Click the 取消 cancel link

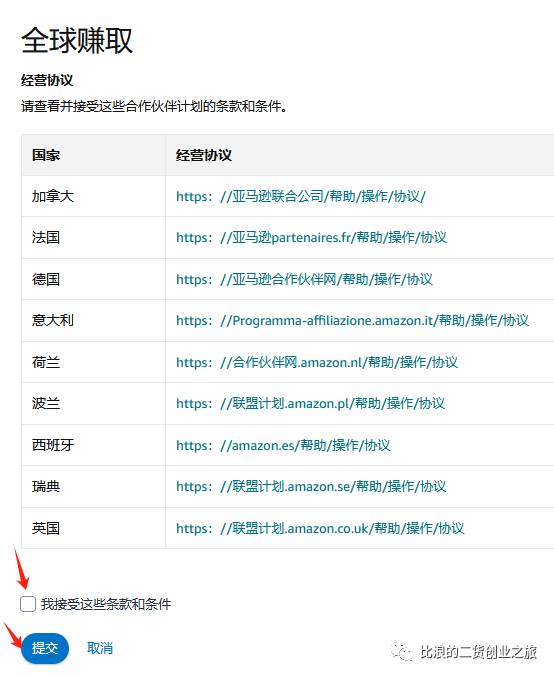100,648
